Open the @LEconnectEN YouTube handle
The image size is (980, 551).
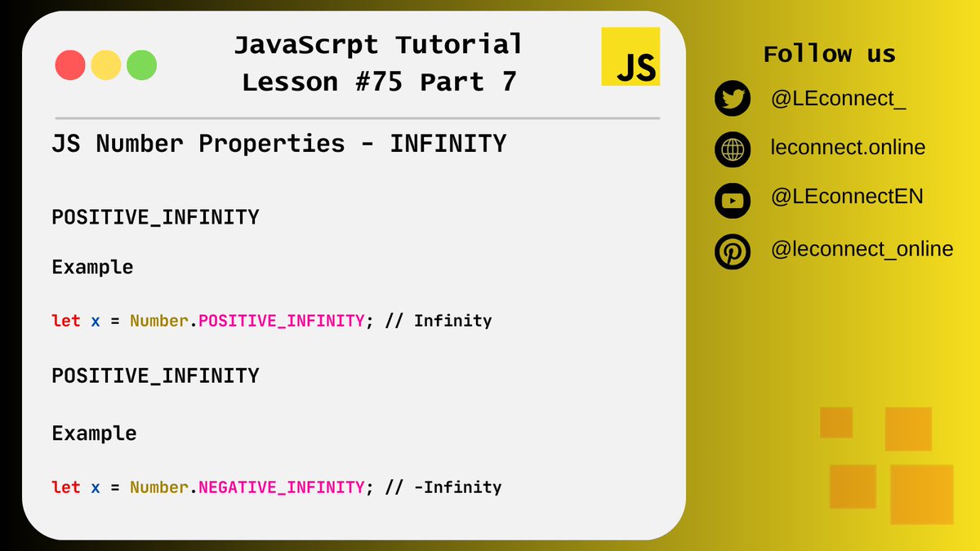pos(847,197)
